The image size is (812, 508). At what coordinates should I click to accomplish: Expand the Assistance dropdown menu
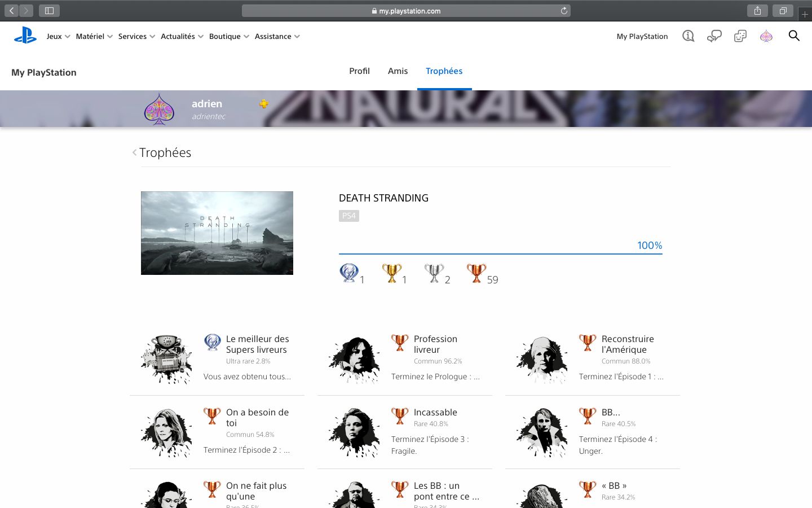[277, 36]
